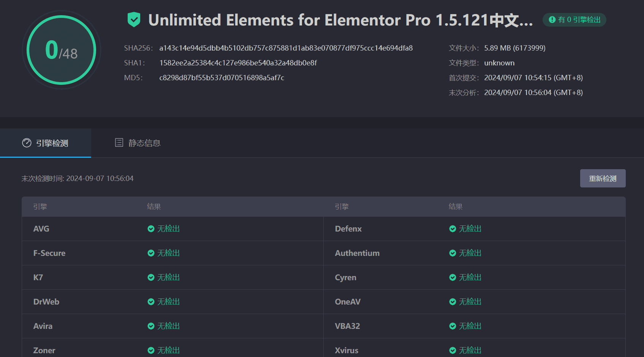Click the right 结果 column header
The image size is (644, 357).
coord(456,207)
